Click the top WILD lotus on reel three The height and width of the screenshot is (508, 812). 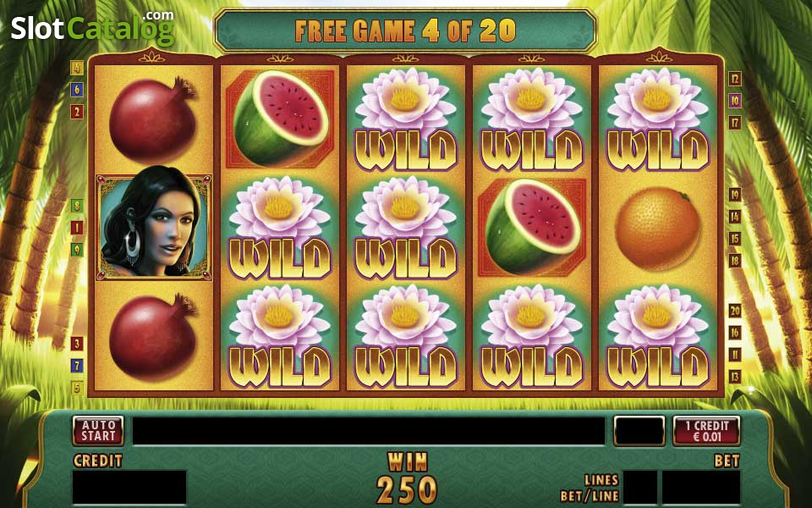[x=406, y=119]
